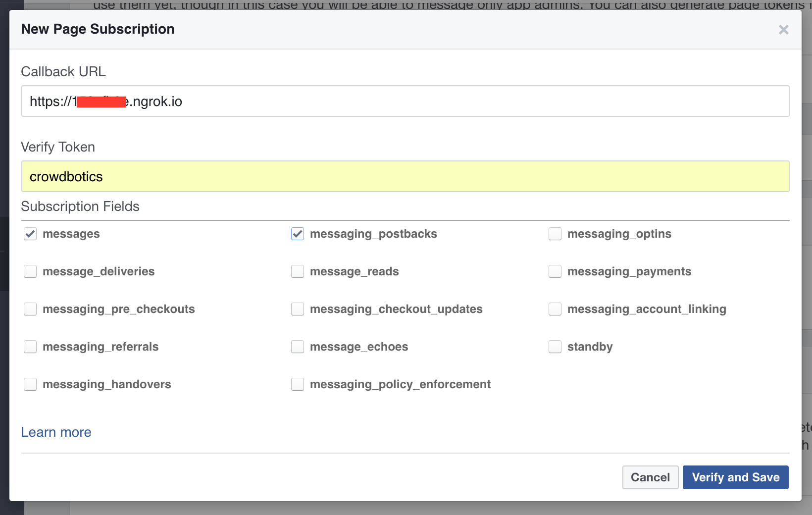Screen dimensions: 812x515
Task: Click the Verify and Save button
Action: click(x=735, y=477)
